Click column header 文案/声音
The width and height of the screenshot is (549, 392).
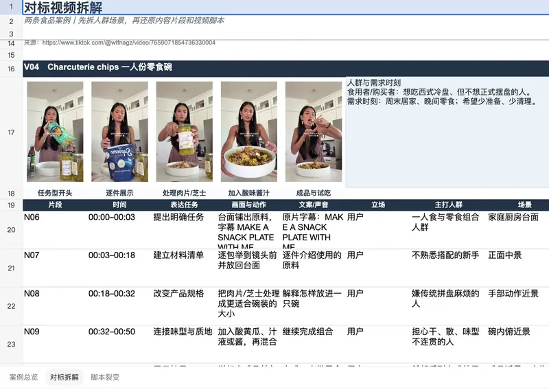(314, 205)
